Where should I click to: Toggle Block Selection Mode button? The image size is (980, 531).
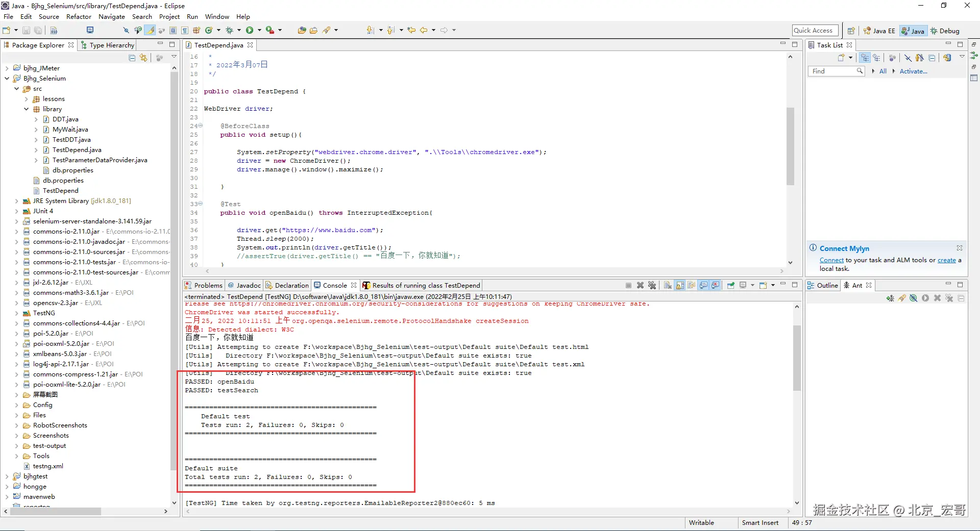[173, 30]
